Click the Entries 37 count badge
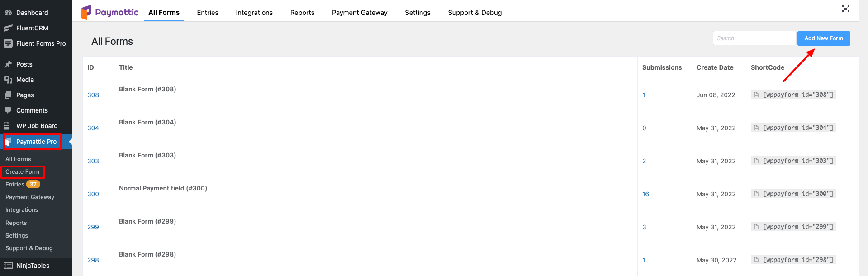Screen dimensions: 868x276 [33, 185]
